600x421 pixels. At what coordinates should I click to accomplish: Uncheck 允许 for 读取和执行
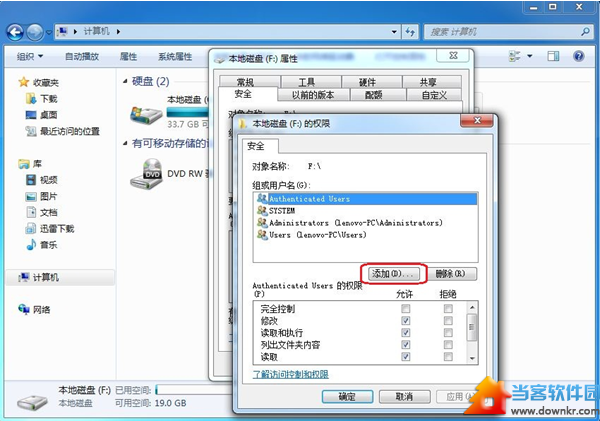406,333
